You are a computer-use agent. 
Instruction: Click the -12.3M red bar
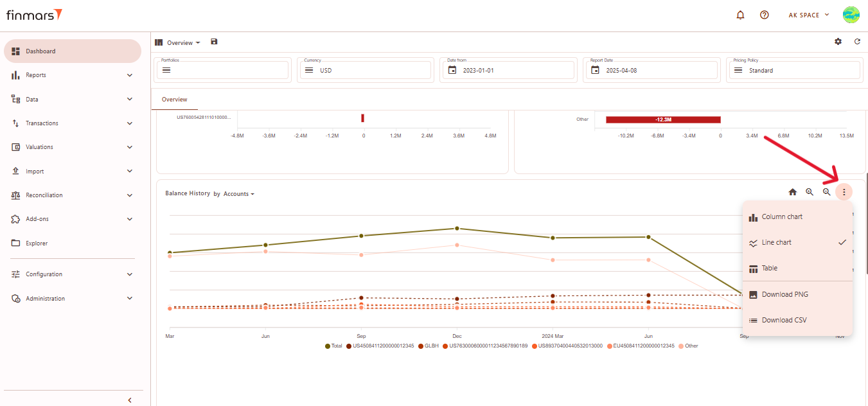pyautogui.click(x=663, y=119)
